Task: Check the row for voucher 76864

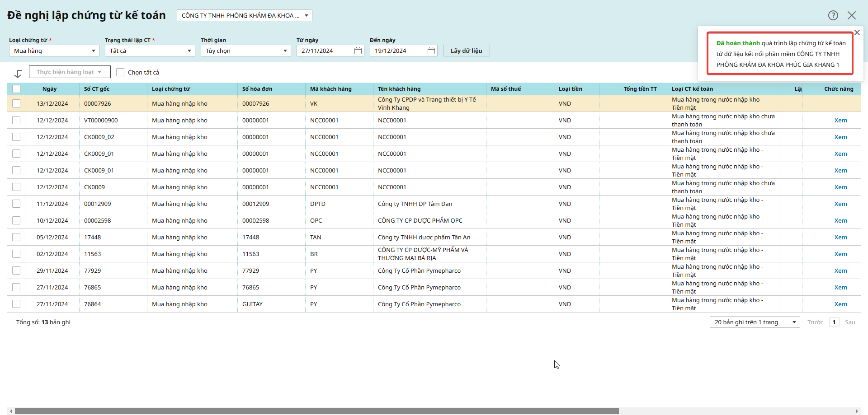Action: pos(16,304)
